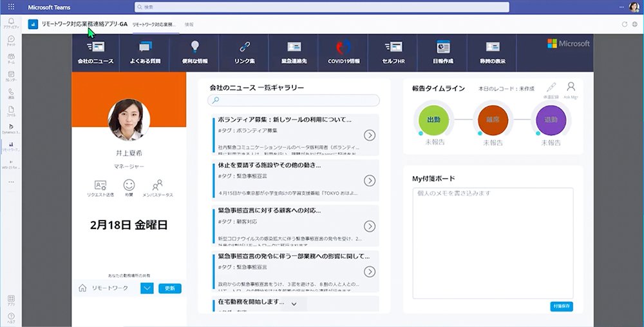Viewport: 644px width, 327px height.
Task: Open Dynamics 365 app in sidebar
Action: point(11,126)
